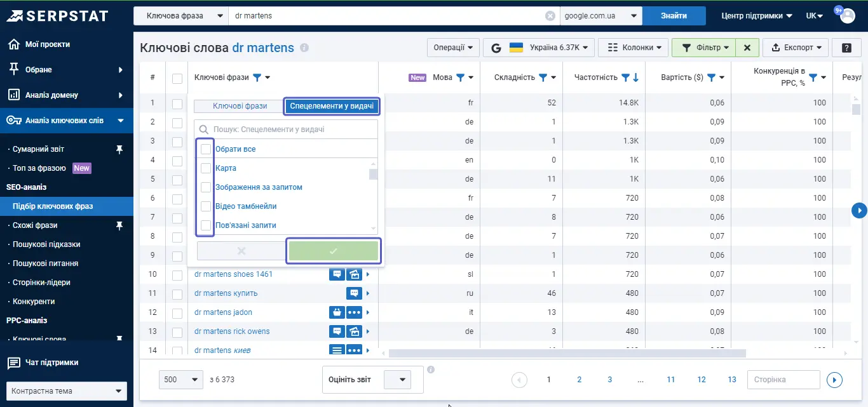Image resolution: width=868 pixels, height=407 pixels.
Task: Go to page 12 in the pagination
Action: (702, 380)
